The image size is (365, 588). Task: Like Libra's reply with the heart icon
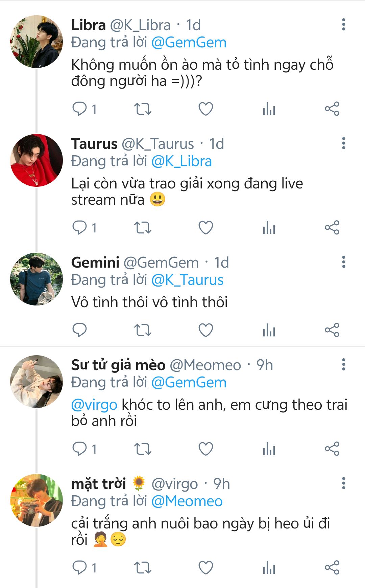(205, 109)
